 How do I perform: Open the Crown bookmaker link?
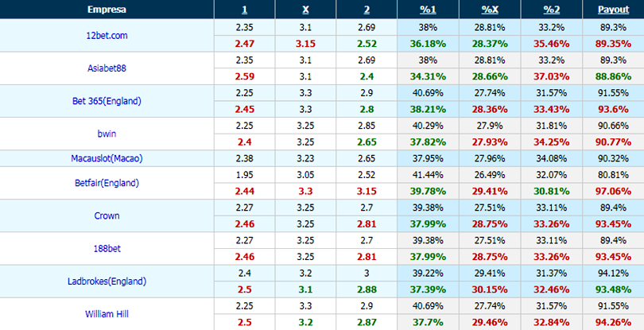[107, 215]
